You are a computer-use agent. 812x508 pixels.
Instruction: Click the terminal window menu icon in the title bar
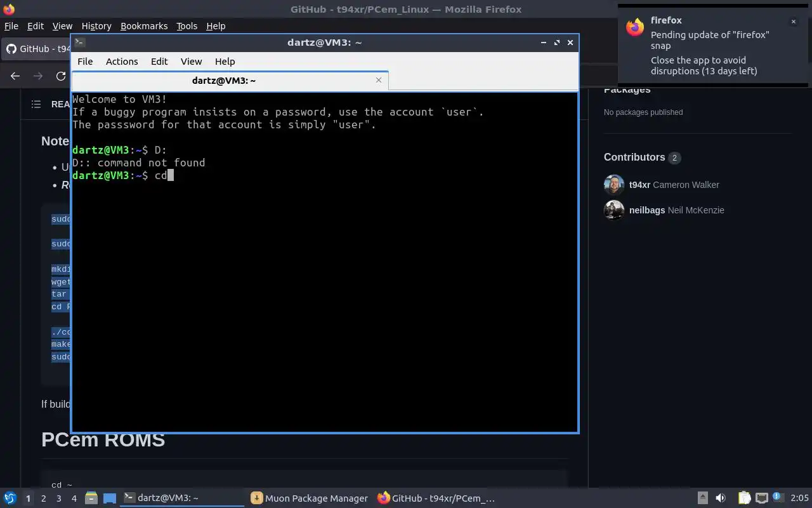coord(79,43)
